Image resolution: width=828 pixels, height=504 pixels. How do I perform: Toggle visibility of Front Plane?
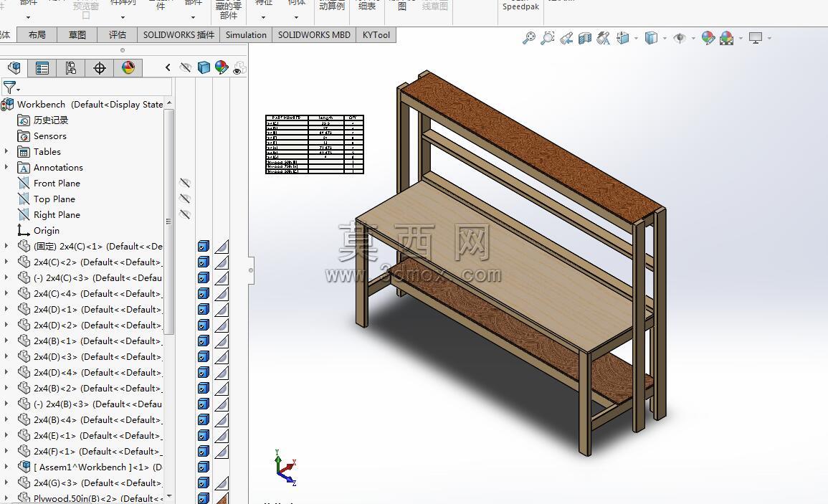pyautogui.click(x=185, y=184)
